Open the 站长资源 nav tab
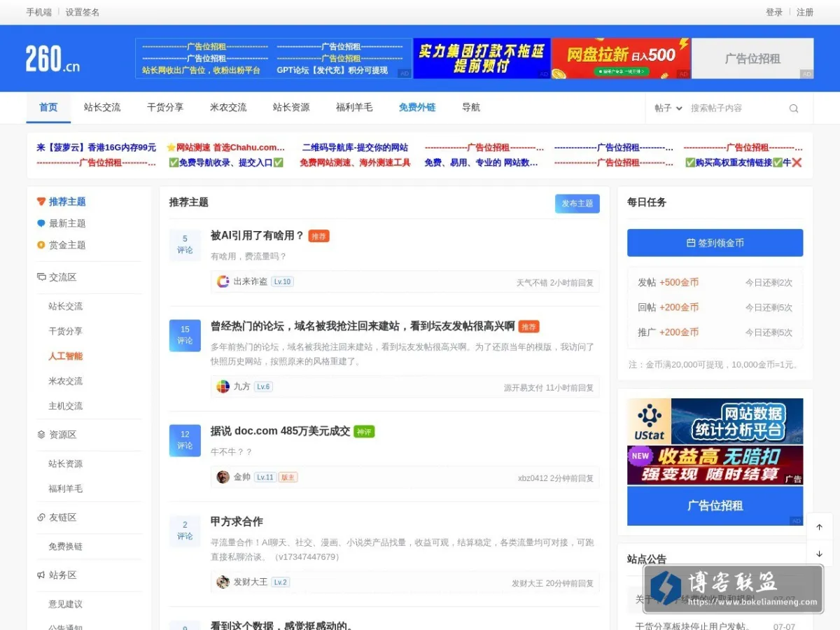 coord(291,107)
